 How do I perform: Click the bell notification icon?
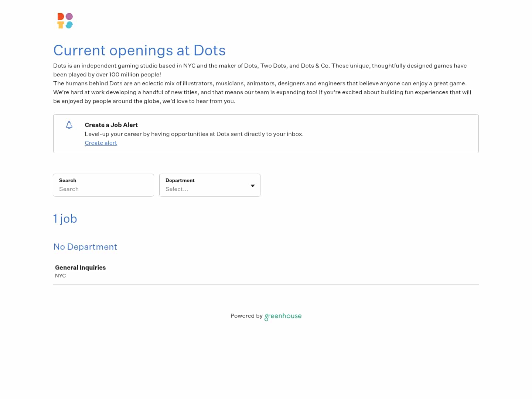coord(69,125)
